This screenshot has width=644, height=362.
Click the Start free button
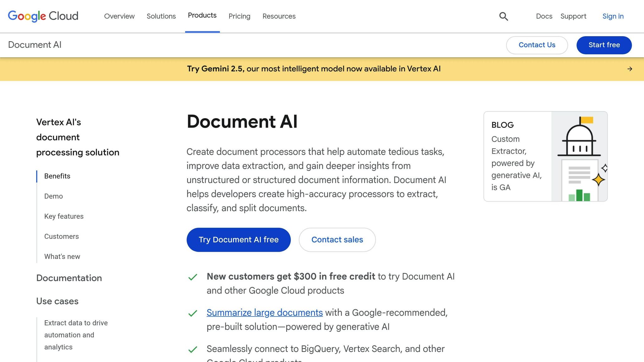[604, 45]
